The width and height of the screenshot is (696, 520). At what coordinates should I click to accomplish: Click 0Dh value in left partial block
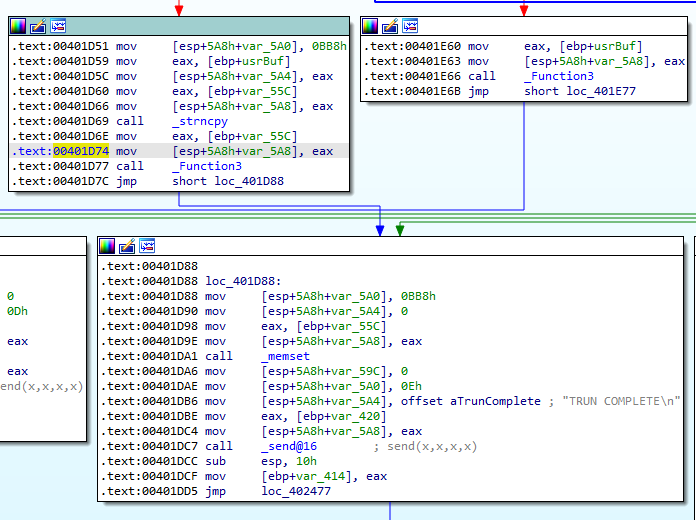tap(17, 311)
